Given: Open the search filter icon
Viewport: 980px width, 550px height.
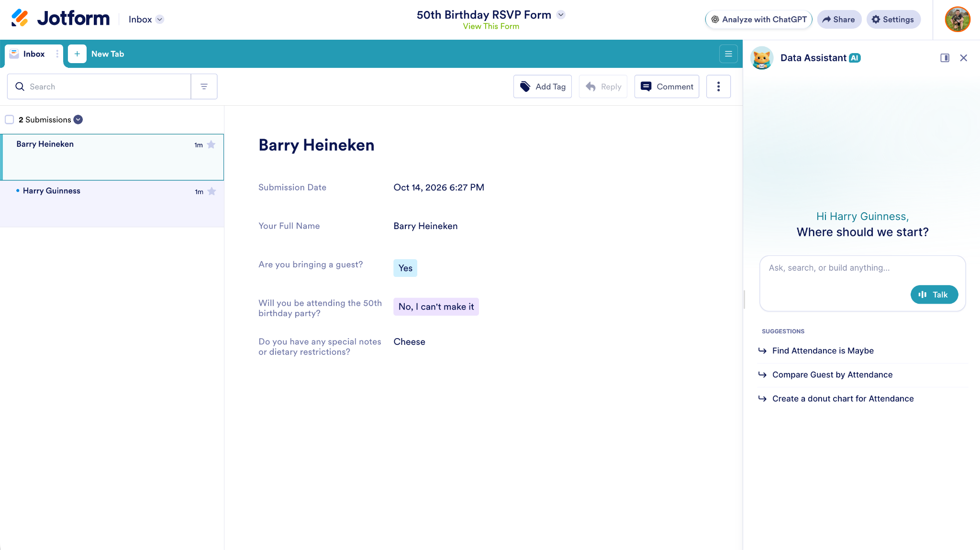Looking at the screenshot, I should (x=204, y=87).
